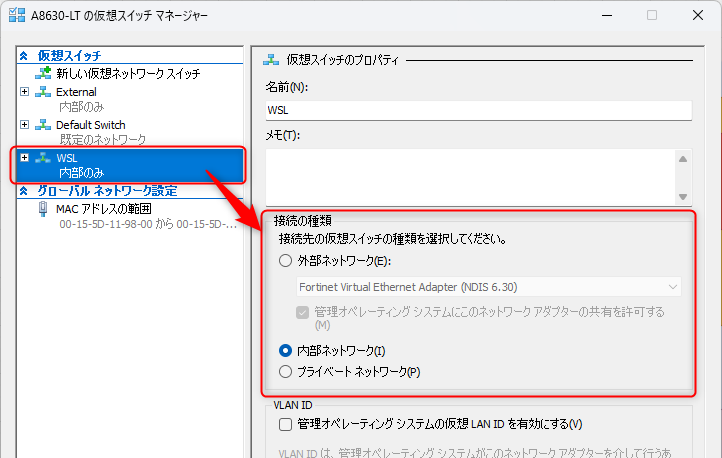722x458 pixels.
Task: Click 既定のネットワーク under Default Switch
Action: 103,139
